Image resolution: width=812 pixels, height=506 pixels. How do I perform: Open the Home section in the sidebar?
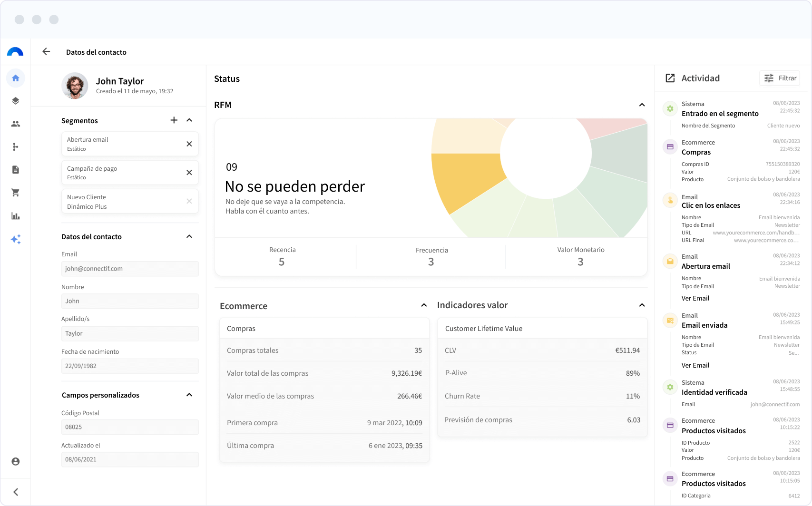click(16, 78)
